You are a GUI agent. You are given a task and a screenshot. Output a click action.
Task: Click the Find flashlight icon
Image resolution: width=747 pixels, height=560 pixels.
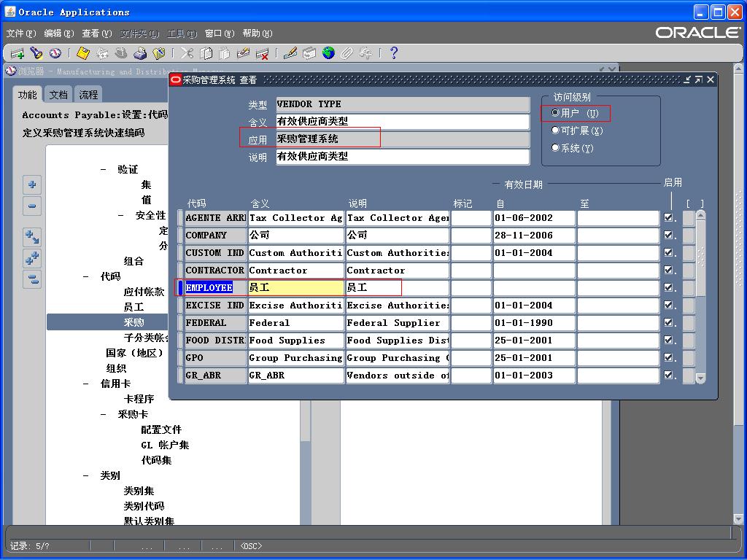(36, 53)
